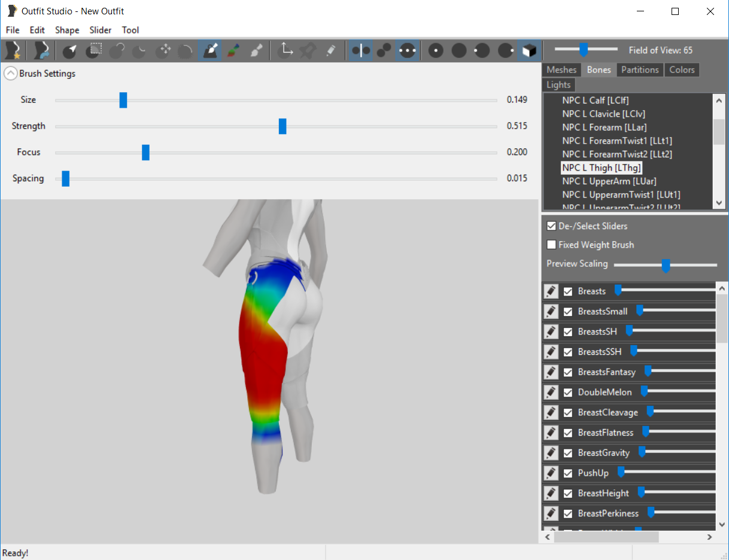Choose the Transform axes tool

click(287, 51)
